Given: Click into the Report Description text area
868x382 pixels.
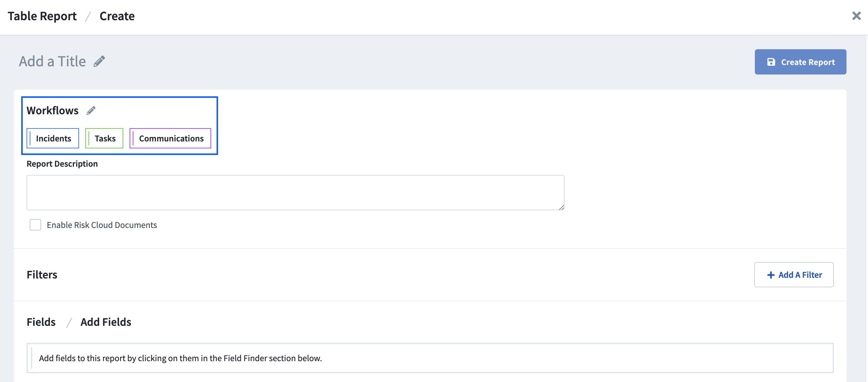Looking at the screenshot, I should tap(296, 193).
